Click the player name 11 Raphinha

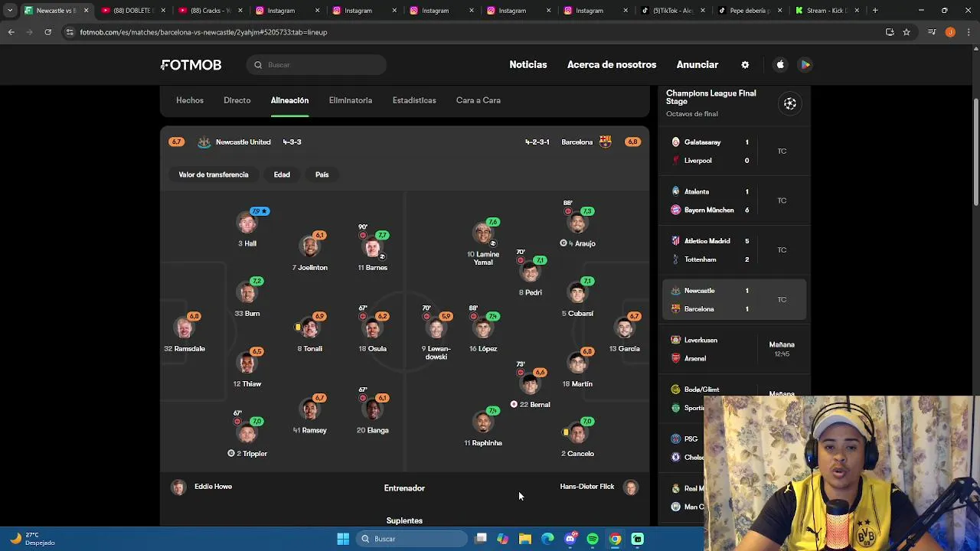click(483, 443)
